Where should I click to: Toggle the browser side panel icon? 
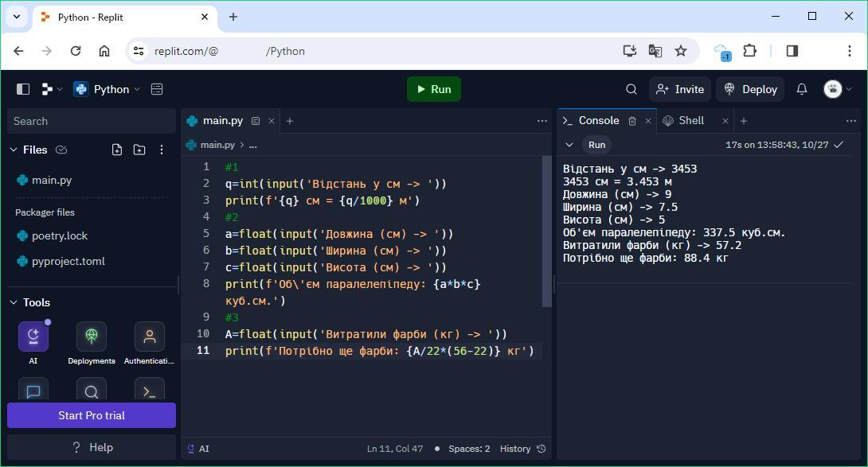pyautogui.click(x=792, y=51)
